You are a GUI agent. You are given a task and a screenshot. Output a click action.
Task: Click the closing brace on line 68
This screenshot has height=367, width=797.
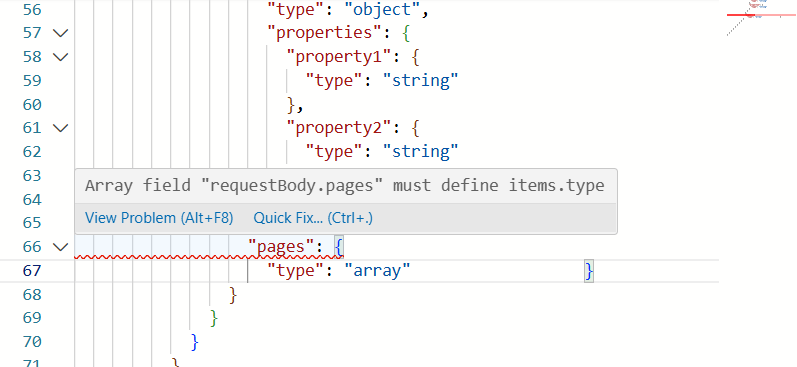click(233, 294)
